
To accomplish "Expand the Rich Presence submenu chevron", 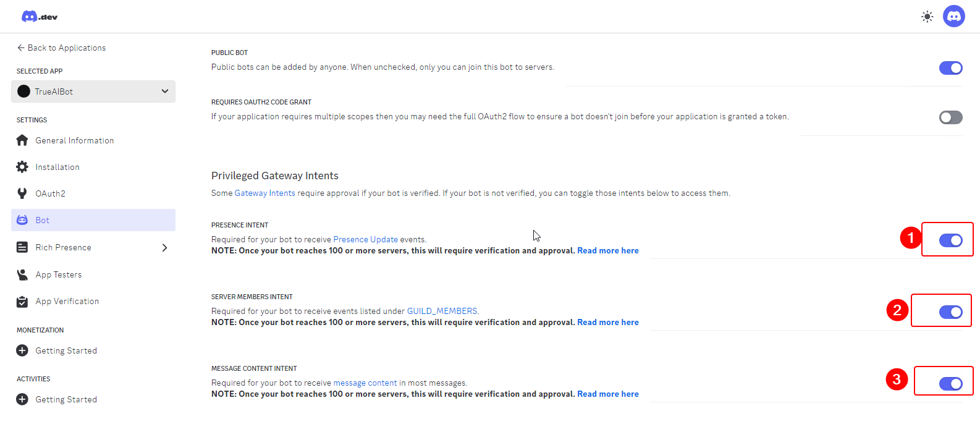I will pos(164,248).
